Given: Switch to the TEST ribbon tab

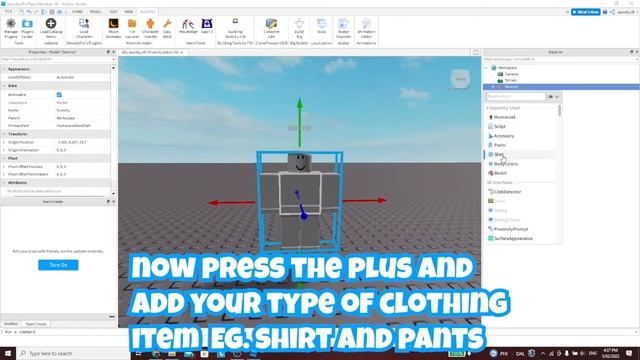Looking at the screenshot, I should [113, 12].
